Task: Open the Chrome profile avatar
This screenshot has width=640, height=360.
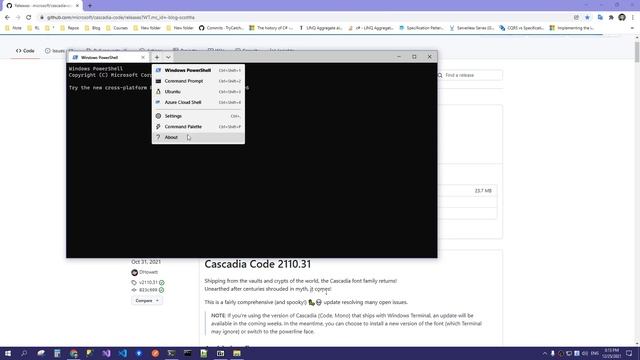Action: click(x=622, y=17)
